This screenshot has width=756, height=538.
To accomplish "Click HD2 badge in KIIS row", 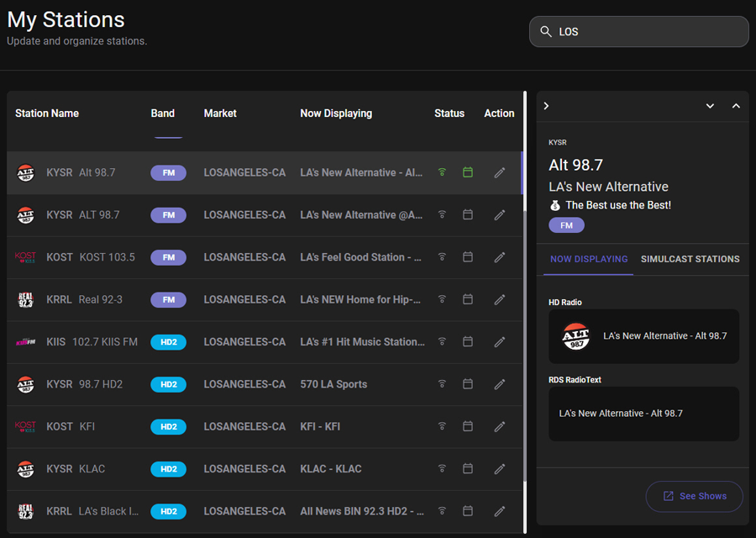I will 168,342.
